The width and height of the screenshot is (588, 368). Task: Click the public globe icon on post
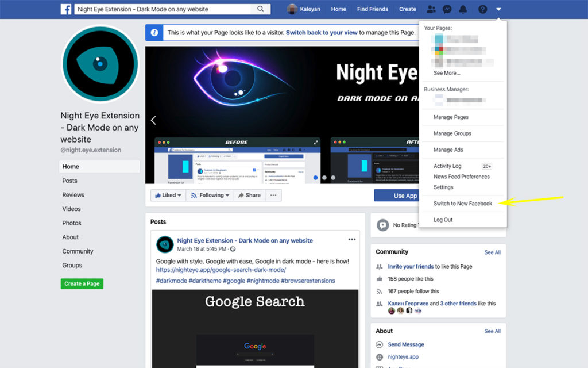(x=233, y=250)
